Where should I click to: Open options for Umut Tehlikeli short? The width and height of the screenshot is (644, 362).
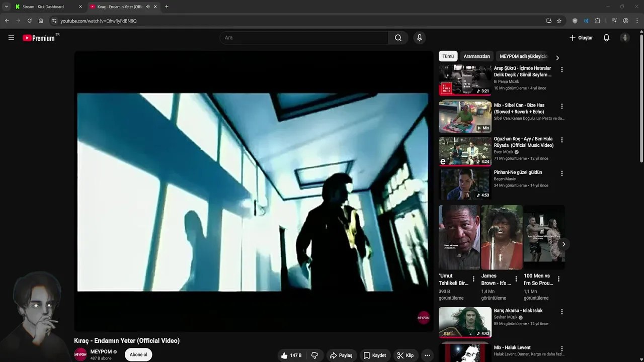[x=473, y=279]
